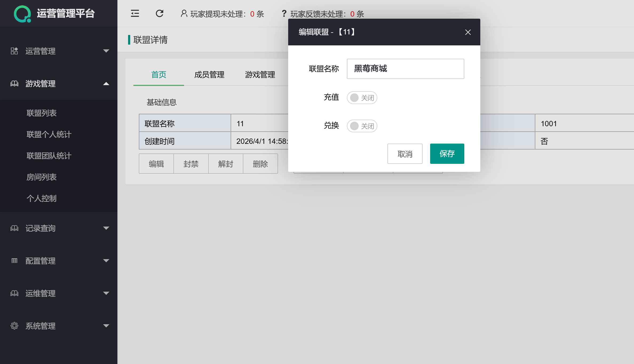634x364 pixels.
Task: Select the 首页 tab
Action: coord(158,75)
